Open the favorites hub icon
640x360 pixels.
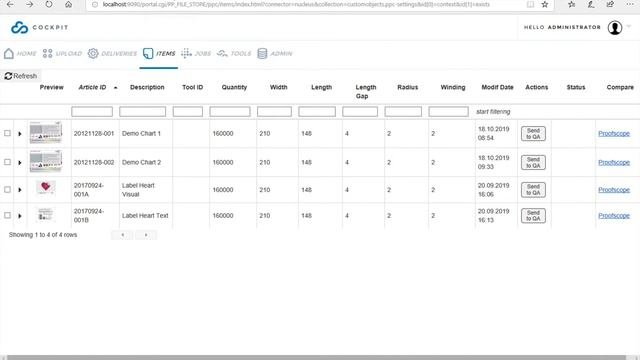tap(571, 4)
